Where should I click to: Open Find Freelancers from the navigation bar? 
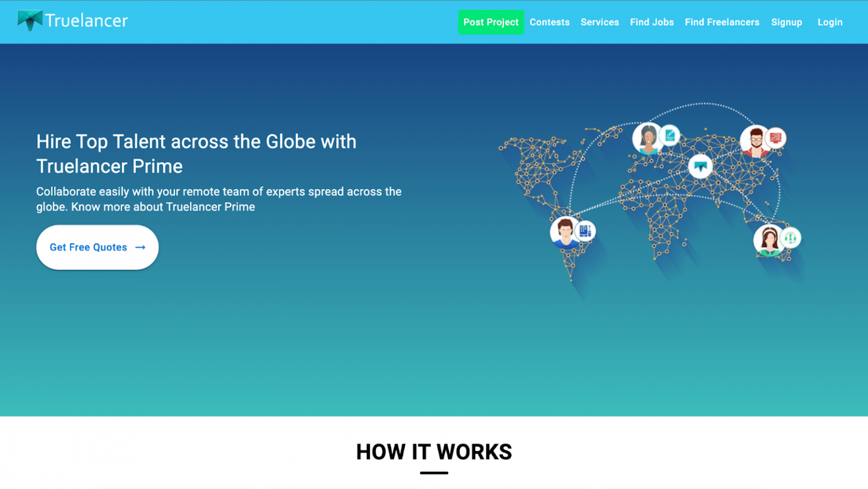click(722, 22)
